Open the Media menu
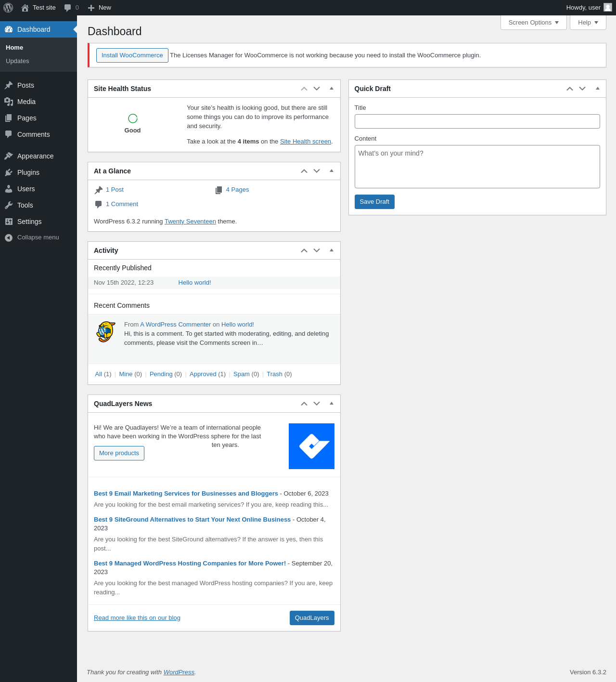This screenshot has height=682, width=616. pos(38,102)
